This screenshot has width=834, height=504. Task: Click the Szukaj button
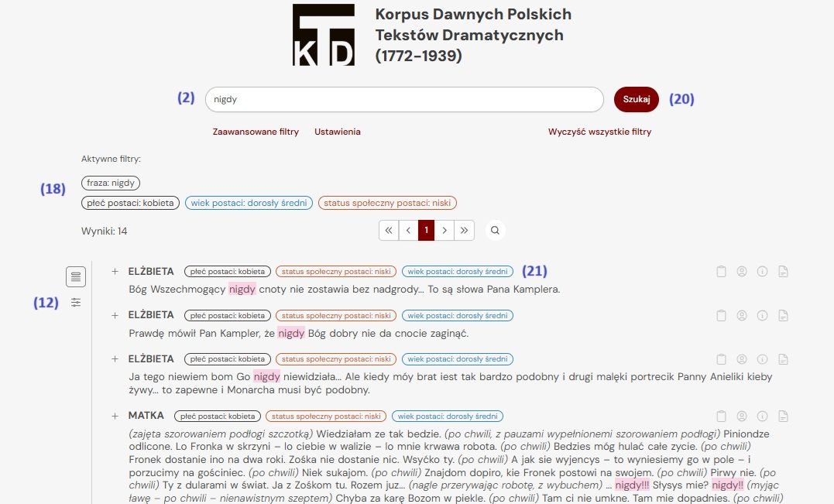pos(636,99)
